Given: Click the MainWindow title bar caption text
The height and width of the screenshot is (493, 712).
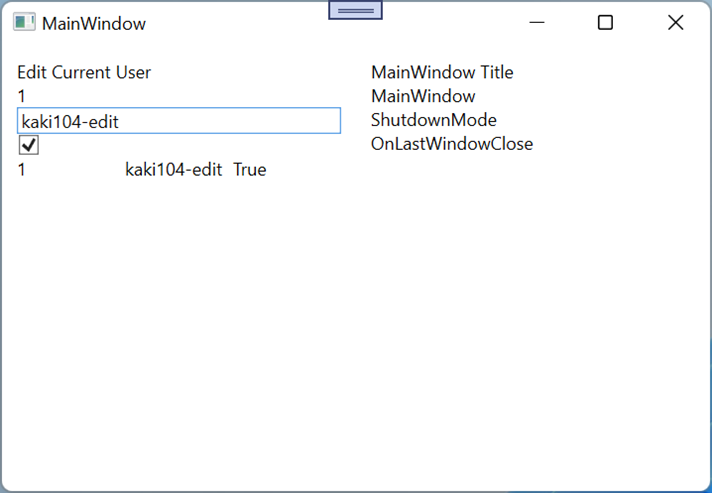Looking at the screenshot, I should tap(94, 24).
